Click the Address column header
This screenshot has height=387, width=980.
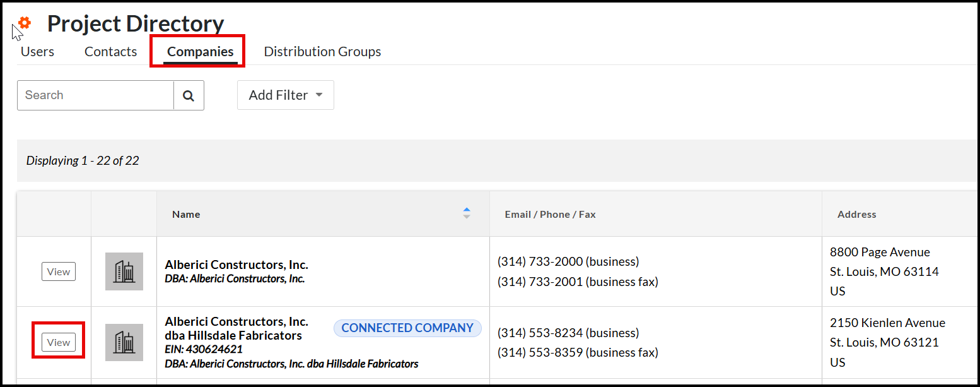click(x=856, y=214)
